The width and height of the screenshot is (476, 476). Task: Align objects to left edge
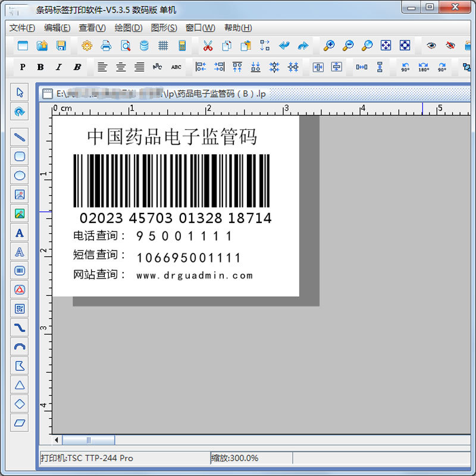(x=201, y=67)
